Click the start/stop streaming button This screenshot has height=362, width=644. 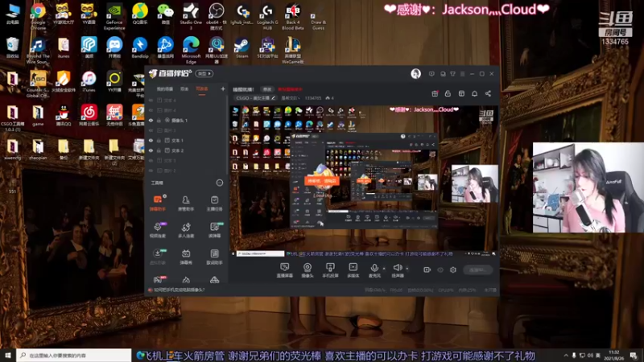[x=477, y=269]
